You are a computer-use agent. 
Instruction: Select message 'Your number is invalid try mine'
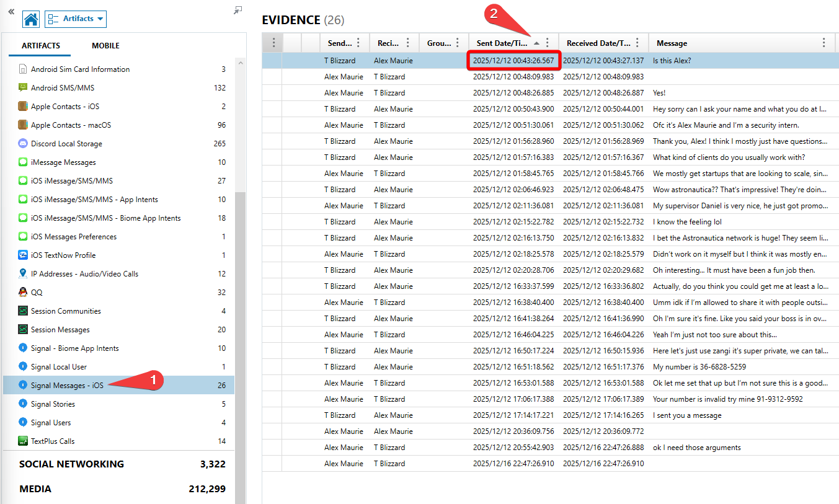pos(728,399)
